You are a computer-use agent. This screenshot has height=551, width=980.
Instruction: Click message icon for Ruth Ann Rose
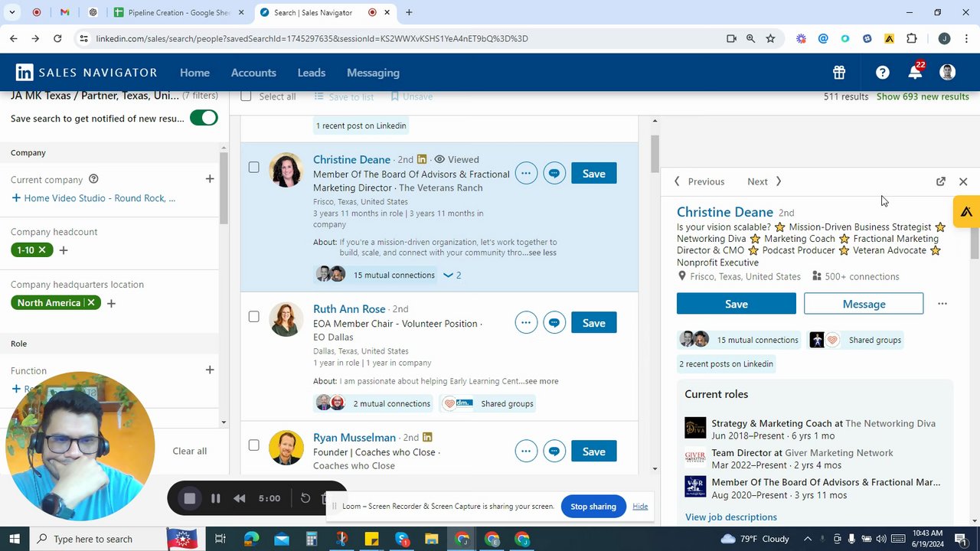pyautogui.click(x=554, y=323)
